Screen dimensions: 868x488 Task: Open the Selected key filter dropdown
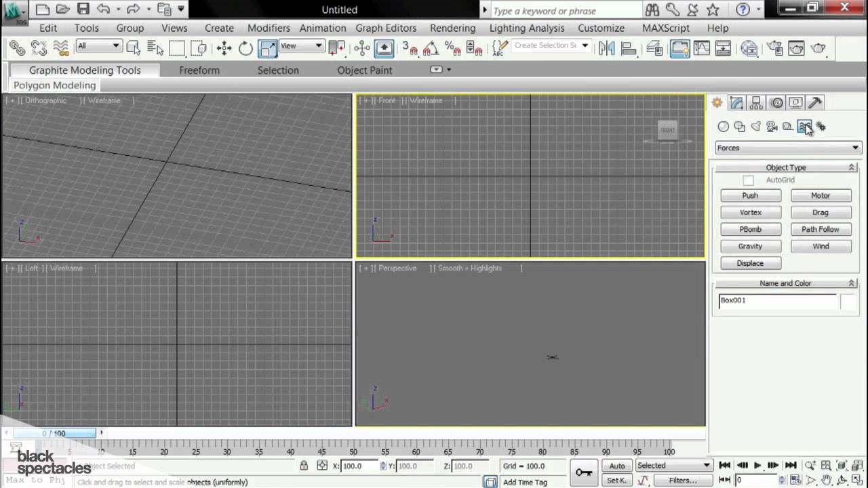point(673,466)
